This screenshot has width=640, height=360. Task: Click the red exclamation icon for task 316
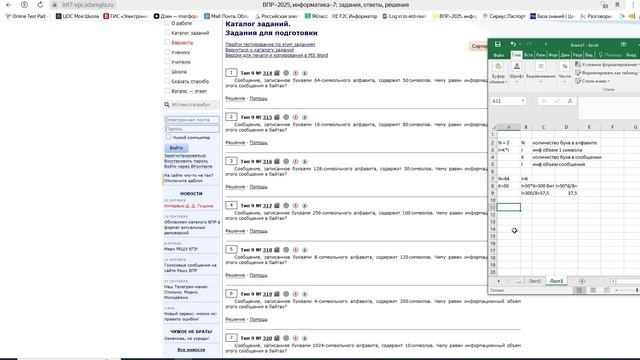296,162
